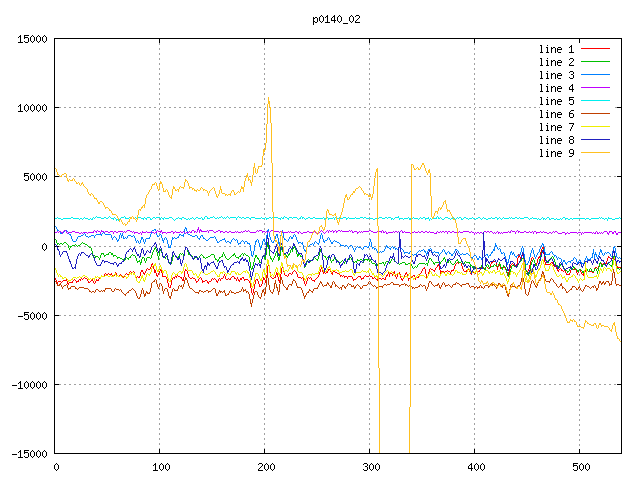This screenshot has width=640, height=480.
Task: Click the red line 1 legend sample
Action: click(596, 49)
